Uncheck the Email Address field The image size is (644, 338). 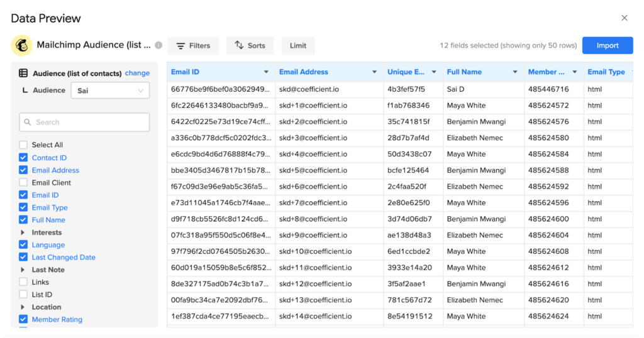23,170
